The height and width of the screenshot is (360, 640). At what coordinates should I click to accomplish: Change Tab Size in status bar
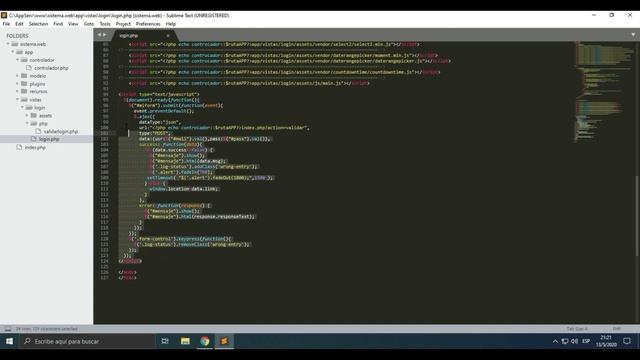(577, 329)
